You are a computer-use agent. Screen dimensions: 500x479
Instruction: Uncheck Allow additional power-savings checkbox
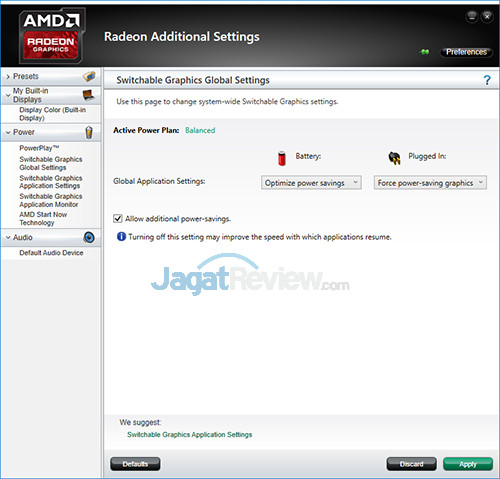[118, 219]
